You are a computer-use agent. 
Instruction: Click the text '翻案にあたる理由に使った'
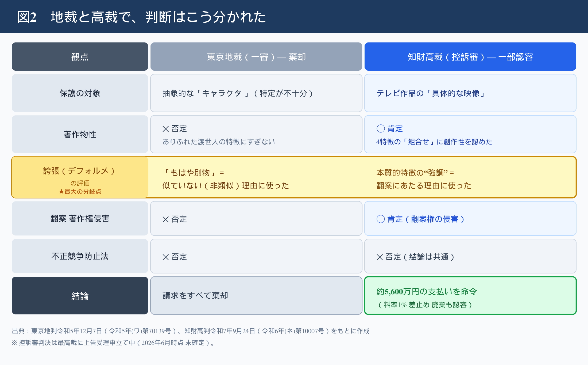click(x=424, y=185)
